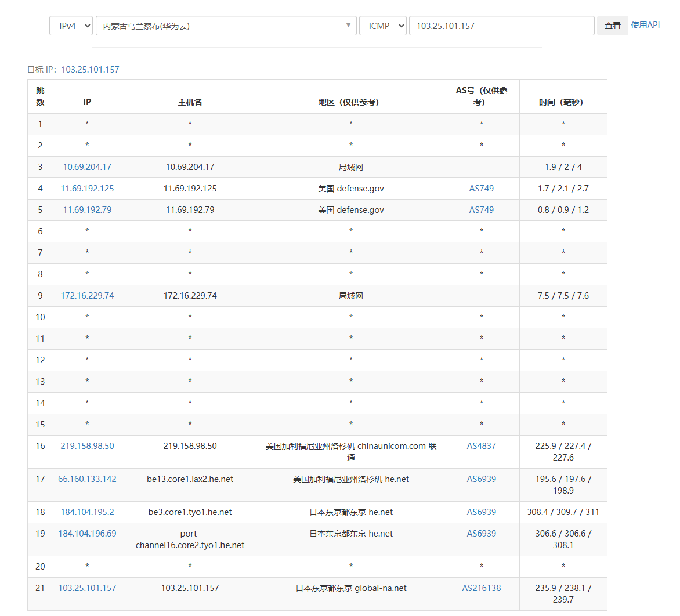Open AS6939 link in hop 19 row
Image resolution: width=680 pixels, height=616 pixels.
point(482,534)
